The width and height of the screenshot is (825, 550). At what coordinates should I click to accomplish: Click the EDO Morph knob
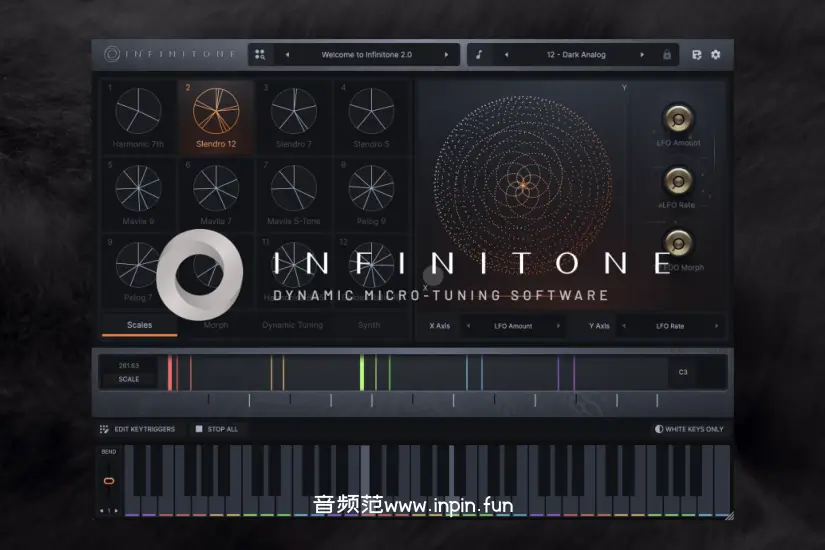(678, 243)
